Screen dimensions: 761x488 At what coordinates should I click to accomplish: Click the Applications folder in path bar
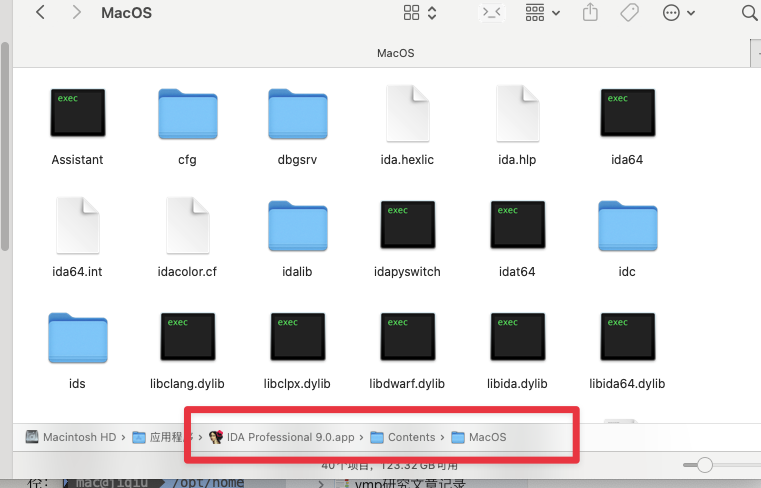point(163,437)
